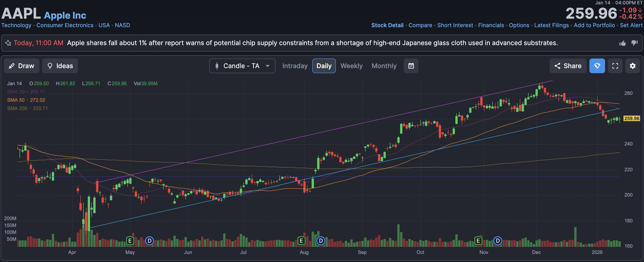Image resolution: width=644 pixels, height=262 pixels.
Task: Click the SMA 50 indicator label
Action: point(16,100)
